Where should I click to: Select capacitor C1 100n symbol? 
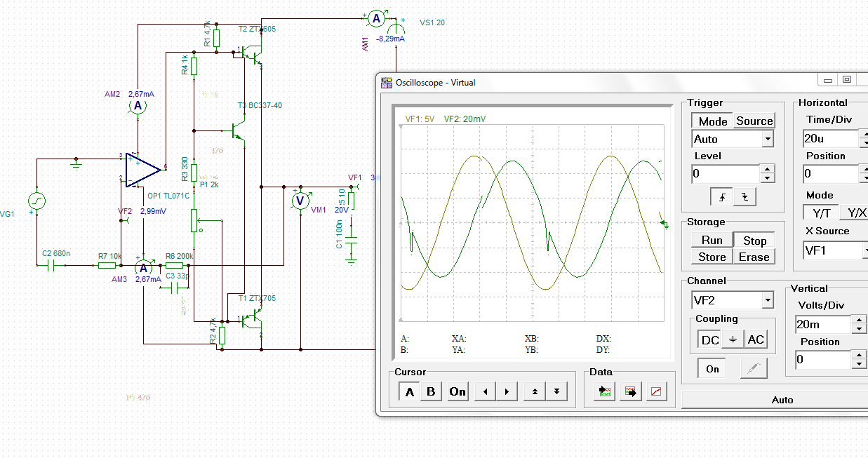coord(352,240)
